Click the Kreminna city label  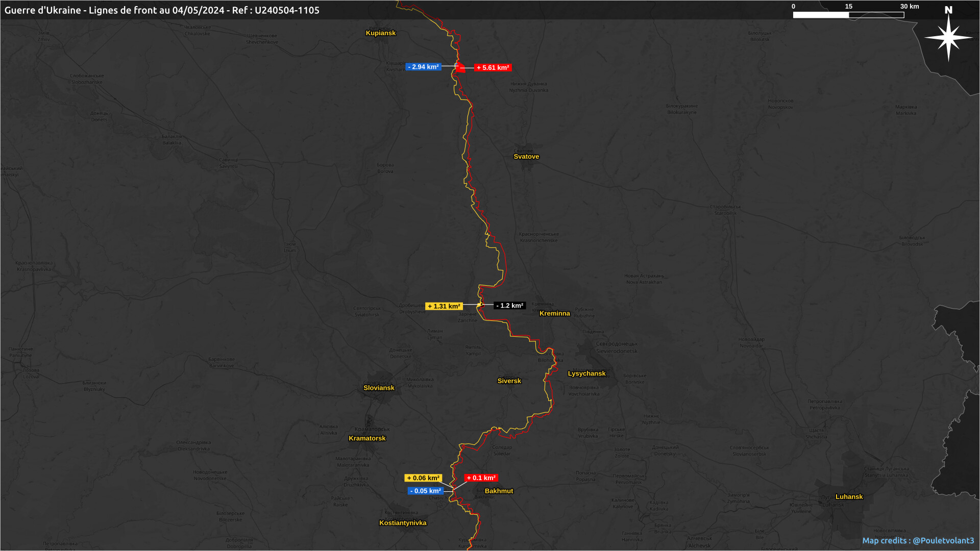click(554, 314)
